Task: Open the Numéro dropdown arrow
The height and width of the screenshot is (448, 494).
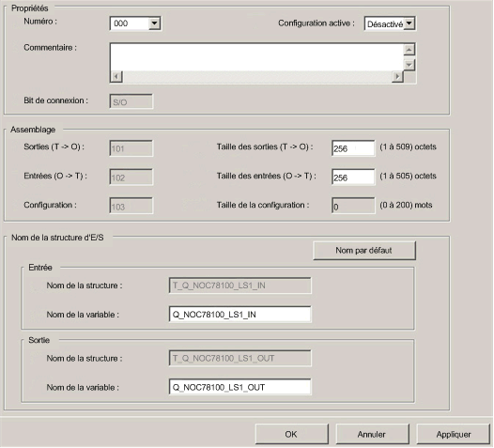Action: pos(154,23)
